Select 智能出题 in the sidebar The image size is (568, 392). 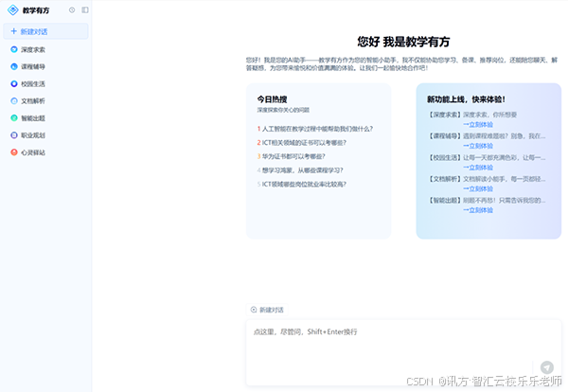point(33,118)
